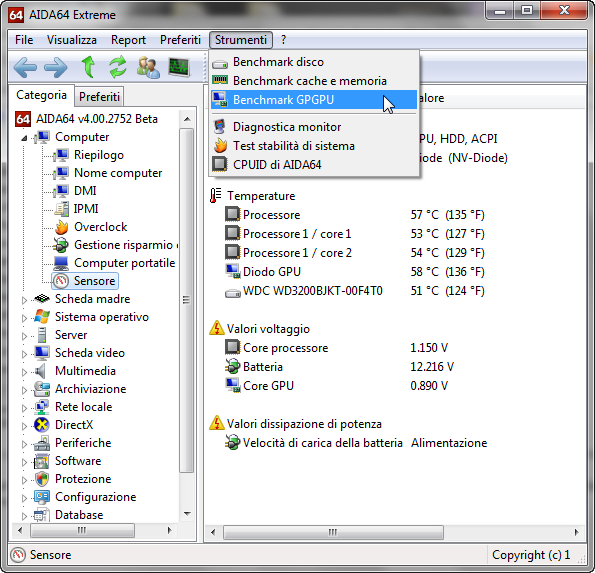Switch to the Preferiti tab in the side panel

[99, 97]
